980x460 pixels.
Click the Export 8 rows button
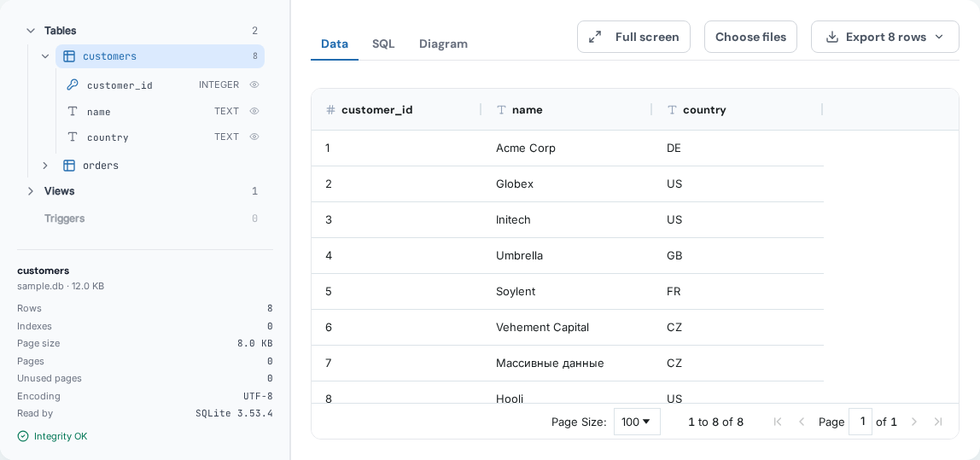pos(885,37)
